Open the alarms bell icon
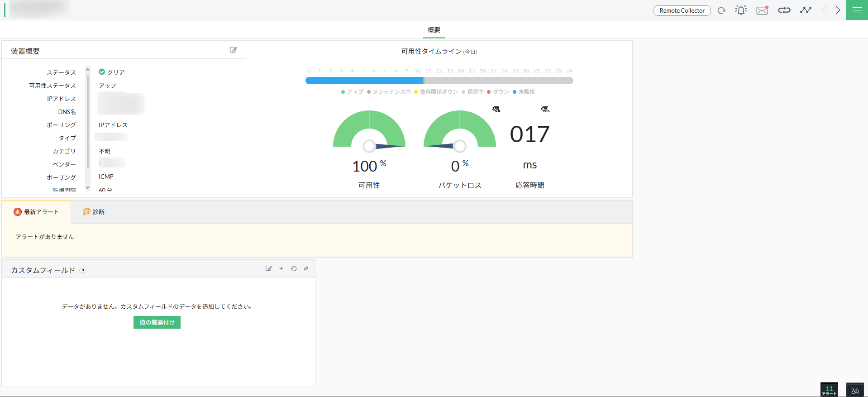This screenshot has width=868, height=397. (x=741, y=10)
